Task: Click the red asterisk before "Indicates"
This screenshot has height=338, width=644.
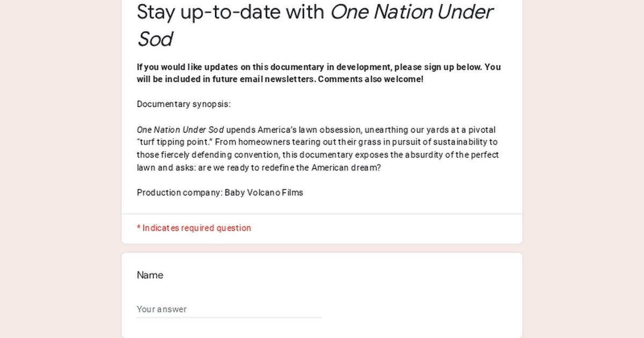Action: [x=138, y=228]
